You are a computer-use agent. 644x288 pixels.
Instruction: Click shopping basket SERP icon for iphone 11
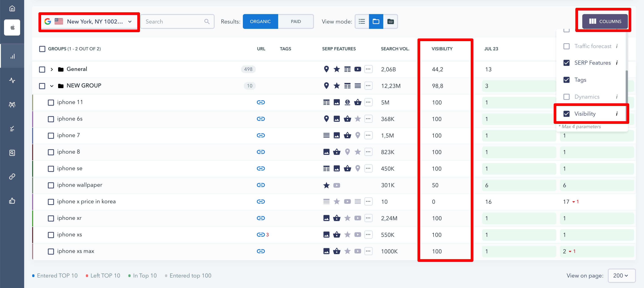[x=358, y=102]
